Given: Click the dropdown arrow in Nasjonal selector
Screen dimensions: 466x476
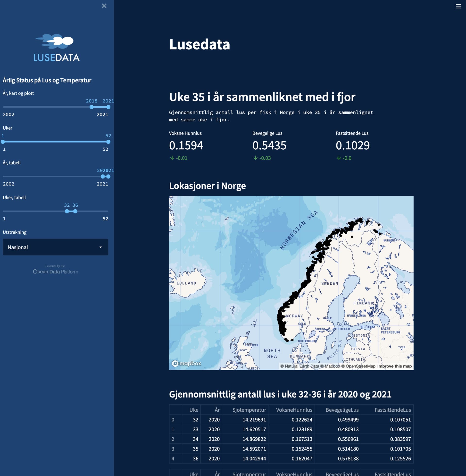Looking at the screenshot, I should [x=100, y=247].
